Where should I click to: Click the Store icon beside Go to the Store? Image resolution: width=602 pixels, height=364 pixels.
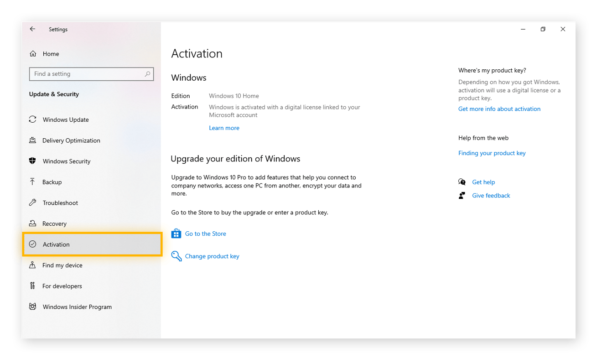pyautogui.click(x=176, y=233)
